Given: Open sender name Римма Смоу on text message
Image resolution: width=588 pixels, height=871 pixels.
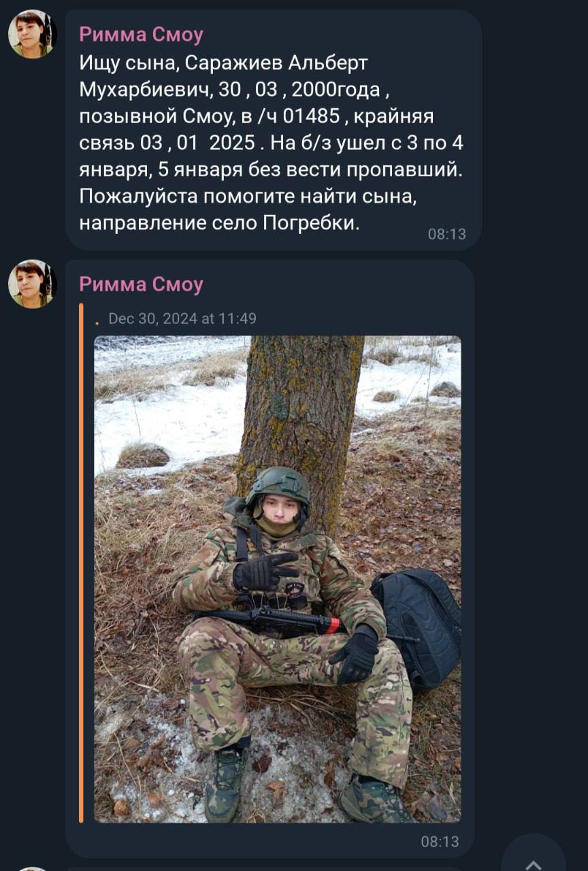Looking at the screenshot, I should [142, 34].
